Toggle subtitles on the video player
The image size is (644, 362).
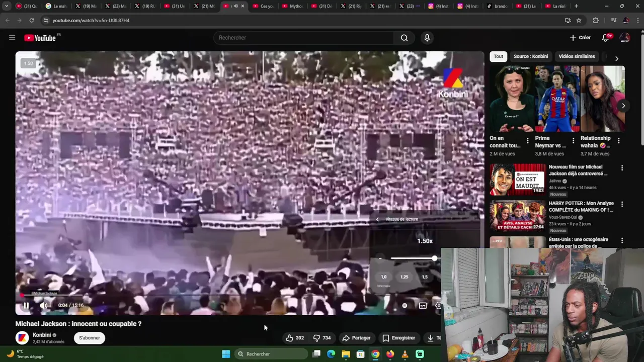tap(423, 305)
